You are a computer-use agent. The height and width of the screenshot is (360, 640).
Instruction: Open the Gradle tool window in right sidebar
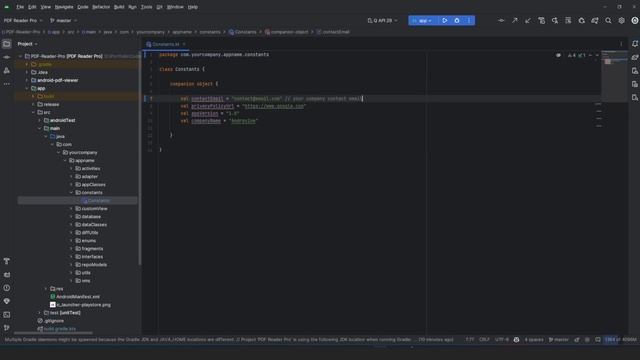[635, 58]
